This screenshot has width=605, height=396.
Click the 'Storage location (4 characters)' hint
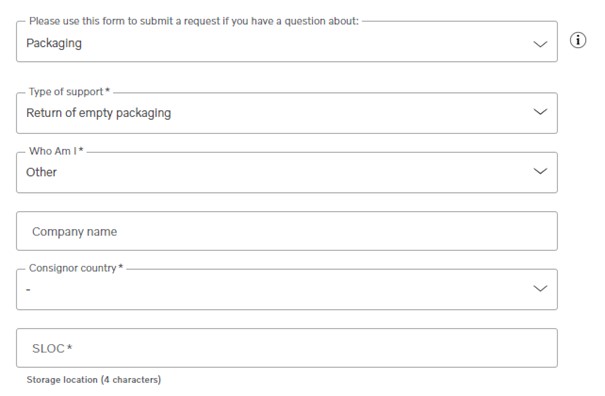tap(94, 380)
